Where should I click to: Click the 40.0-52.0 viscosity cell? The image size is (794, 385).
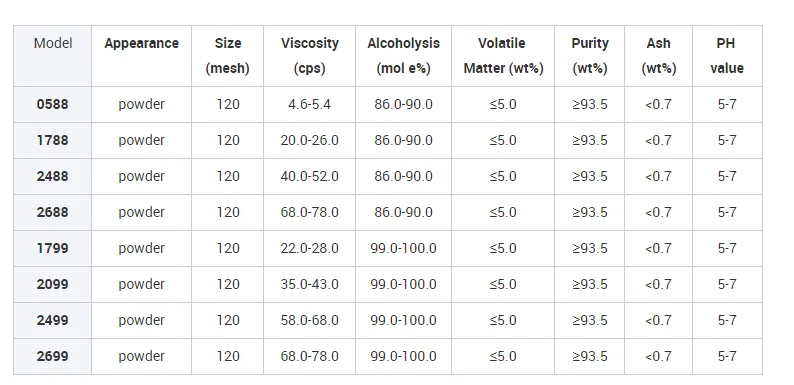pos(309,176)
